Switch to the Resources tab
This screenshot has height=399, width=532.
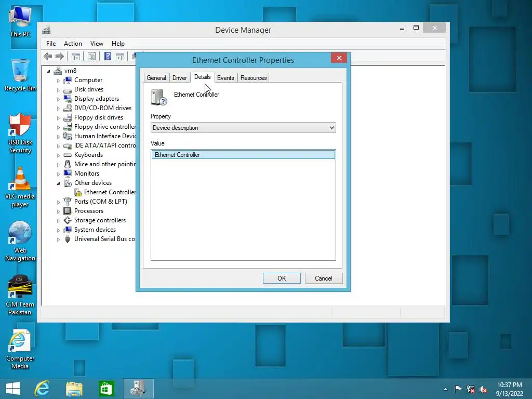[254, 78]
